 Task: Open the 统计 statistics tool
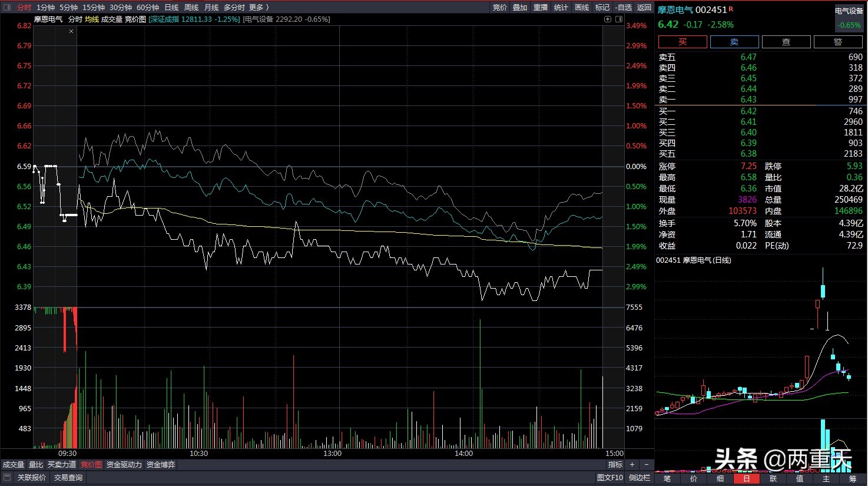pos(561,7)
